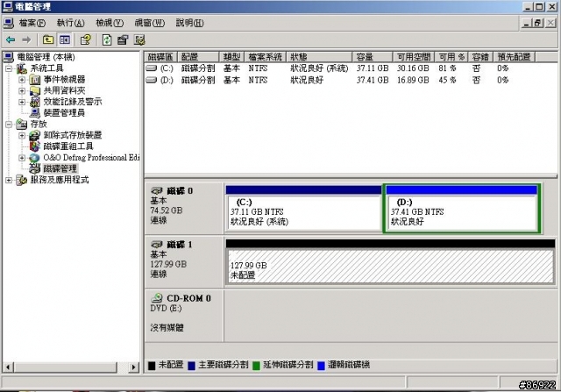Click the 服務及應用程式 icon
The image size is (561, 392).
[x=22, y=180]
